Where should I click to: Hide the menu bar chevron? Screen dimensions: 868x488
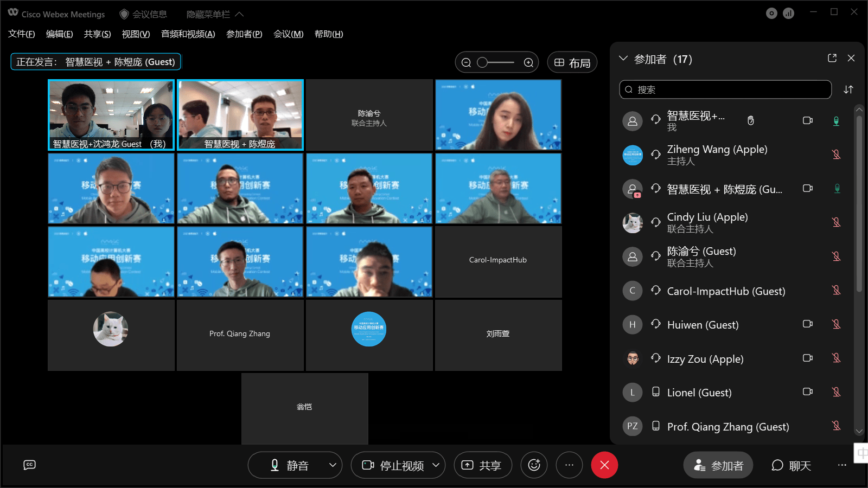[x=239, y=14]
